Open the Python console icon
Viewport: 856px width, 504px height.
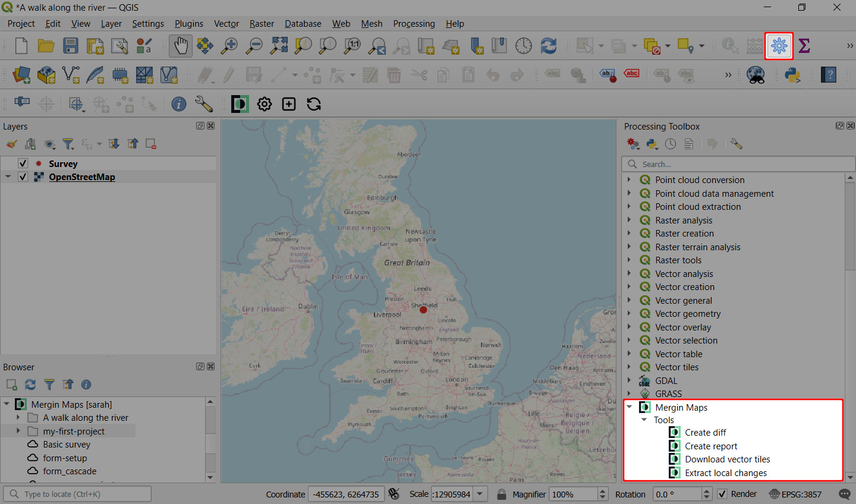pos(792,75)
